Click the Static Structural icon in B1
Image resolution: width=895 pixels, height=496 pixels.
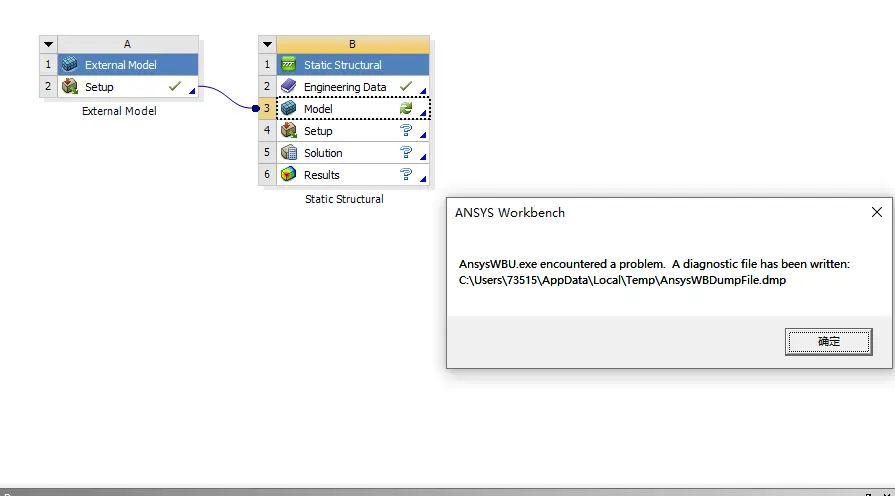click(289, 64)
